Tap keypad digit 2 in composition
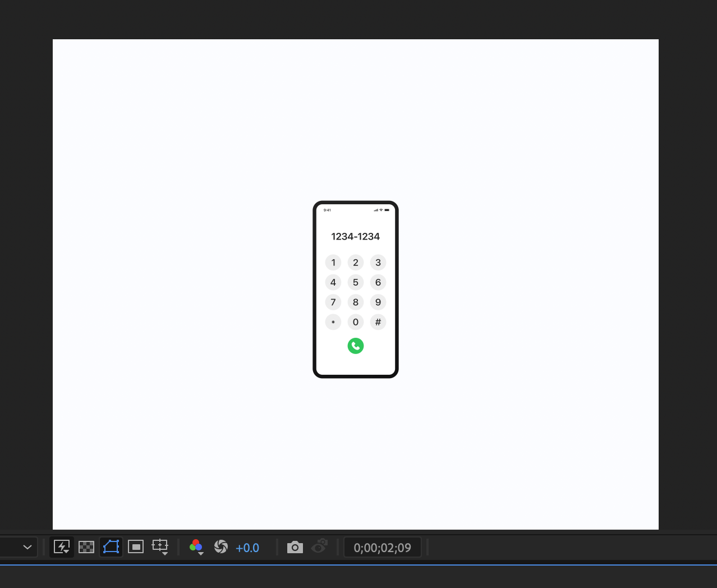 pyautogui.click(x=356, y=263)
